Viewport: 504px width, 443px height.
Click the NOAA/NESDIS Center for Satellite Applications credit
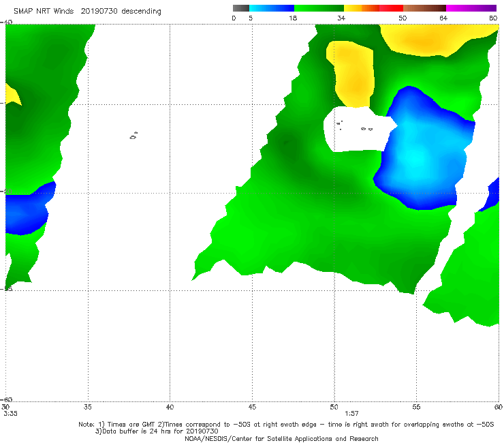coord(281,438)
